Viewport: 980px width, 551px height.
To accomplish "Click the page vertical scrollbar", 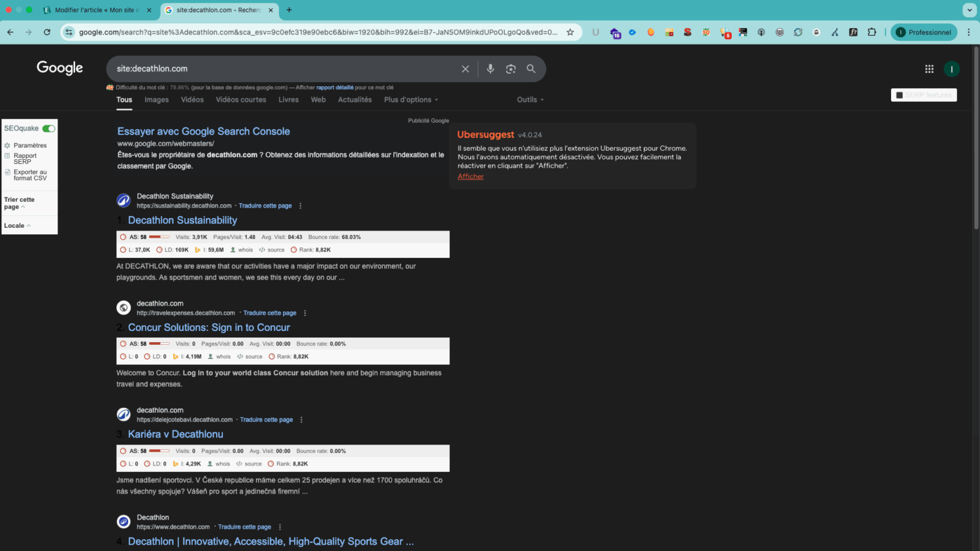I will [x=976, y=137].
